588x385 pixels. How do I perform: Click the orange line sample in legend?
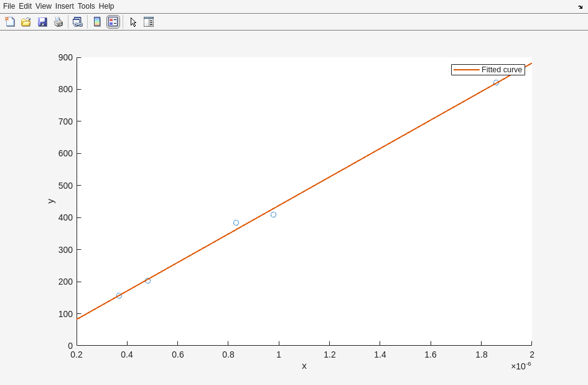click(466, 70)
